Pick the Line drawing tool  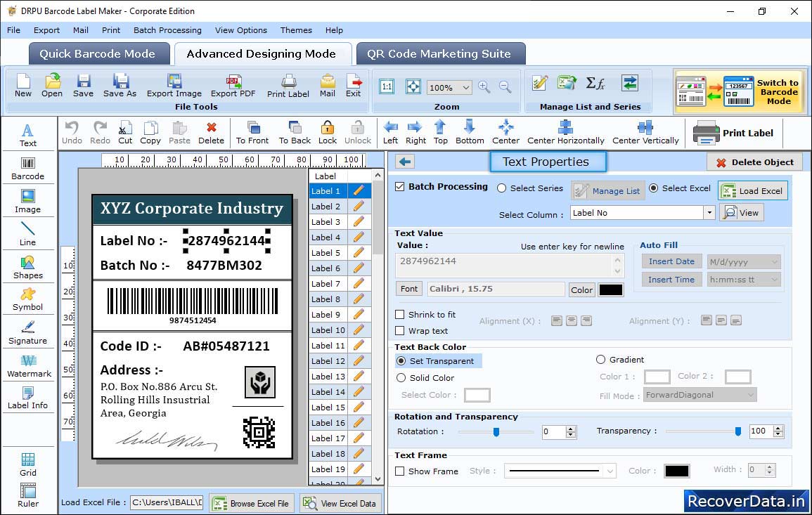[28, 234]
